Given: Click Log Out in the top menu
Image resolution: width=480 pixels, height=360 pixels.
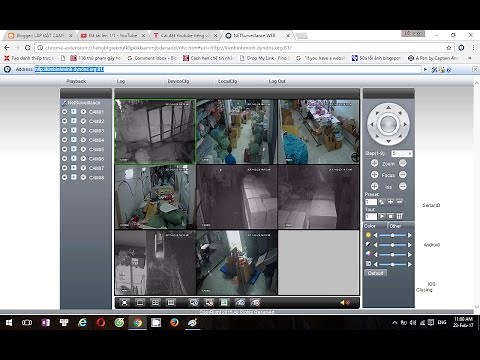Looking at the screenshot, I should click(277, 81).
